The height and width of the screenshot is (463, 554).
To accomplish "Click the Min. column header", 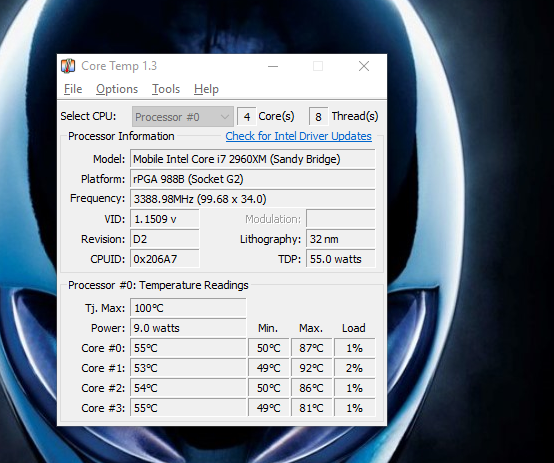I will (x=268, y=328).
